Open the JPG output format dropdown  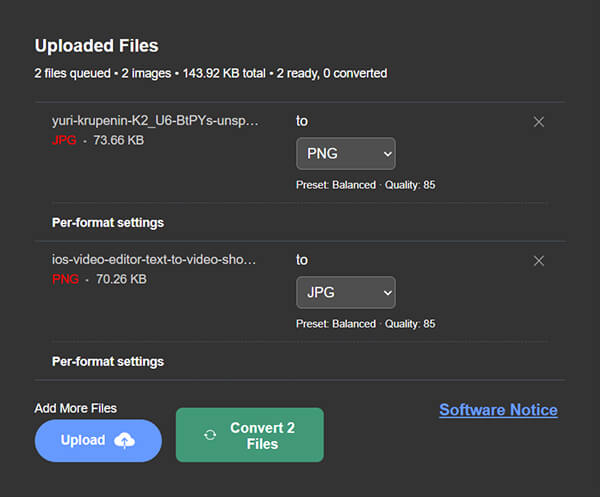point(346,292)
